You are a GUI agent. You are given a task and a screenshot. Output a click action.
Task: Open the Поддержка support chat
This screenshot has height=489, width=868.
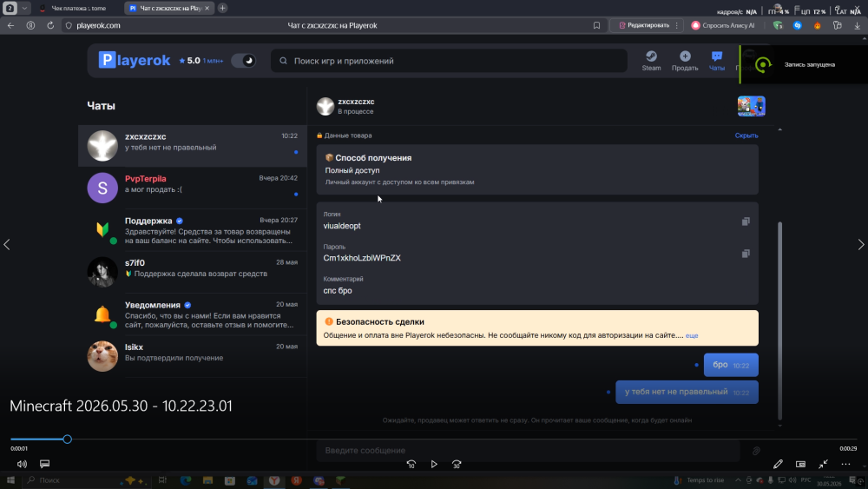pyautogui.click(x=193, y=230)
